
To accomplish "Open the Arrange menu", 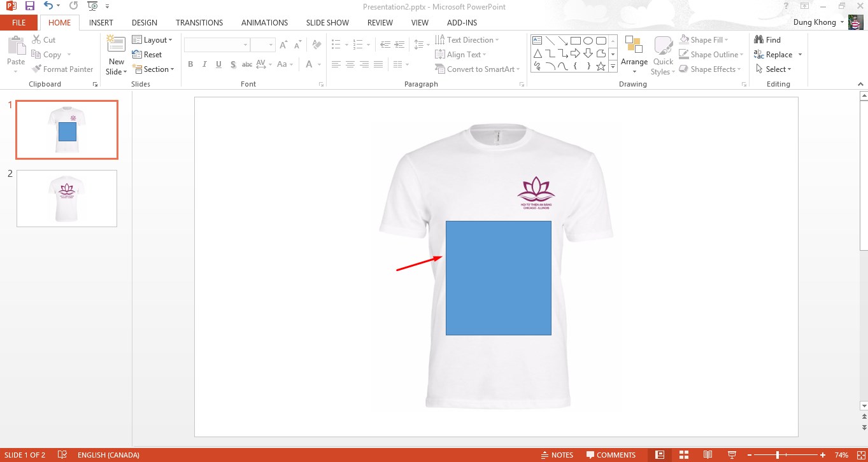I will (634, 55).
